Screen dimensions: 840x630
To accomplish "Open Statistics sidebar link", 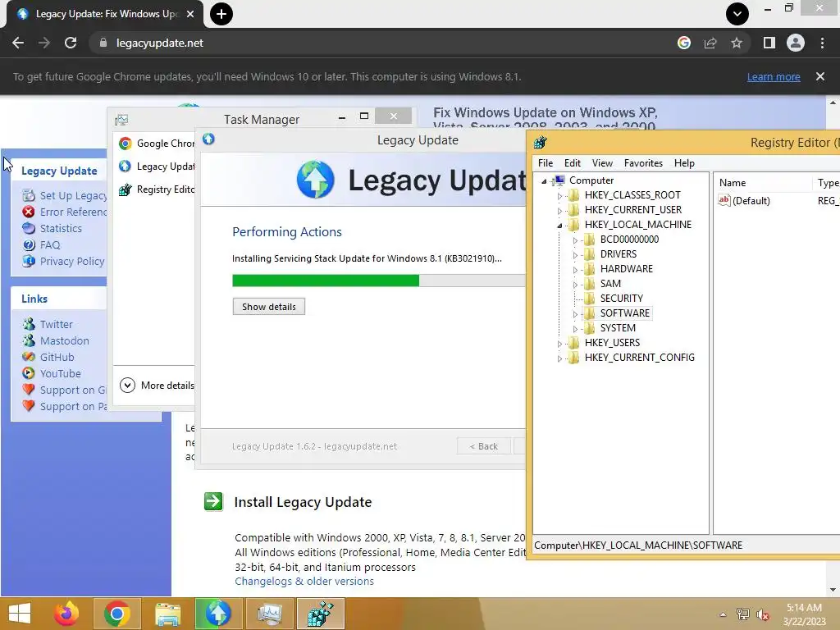I will 61,228.
